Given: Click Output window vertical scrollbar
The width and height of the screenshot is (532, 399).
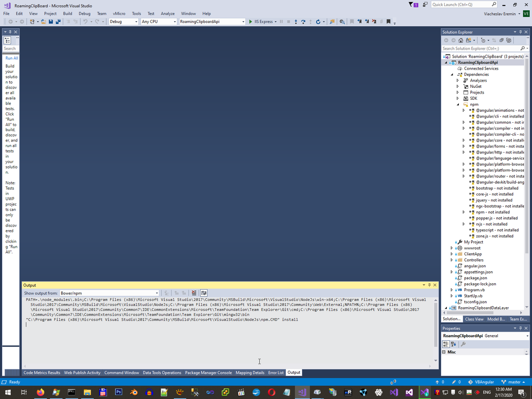Looking at the screenshot, I should pos(436,331).
